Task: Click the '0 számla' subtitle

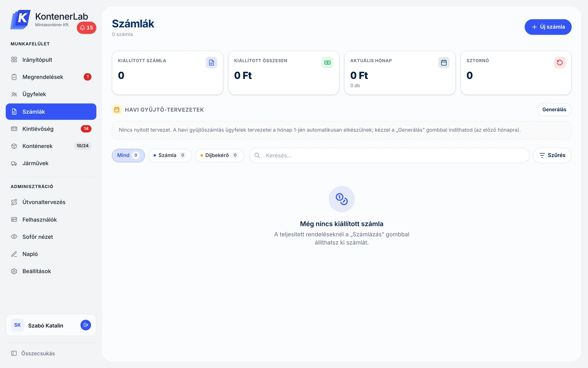Action: (122, 34)
